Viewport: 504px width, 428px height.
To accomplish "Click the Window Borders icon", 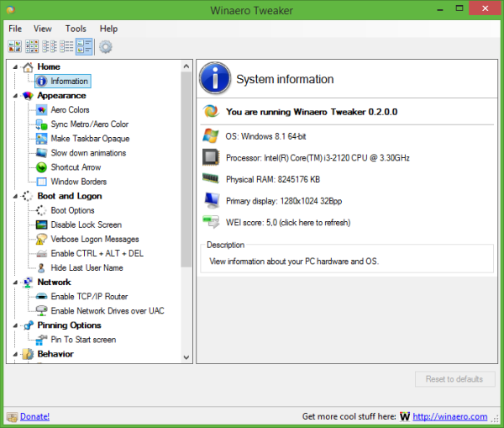I will (x=41, y=182).
